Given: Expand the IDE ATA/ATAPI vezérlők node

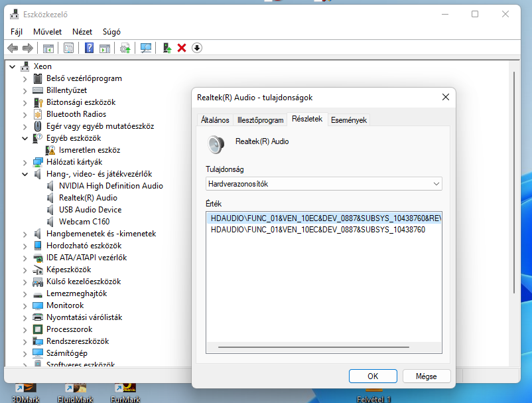Looking at the screenshot, I should click(x=25, y=258).
